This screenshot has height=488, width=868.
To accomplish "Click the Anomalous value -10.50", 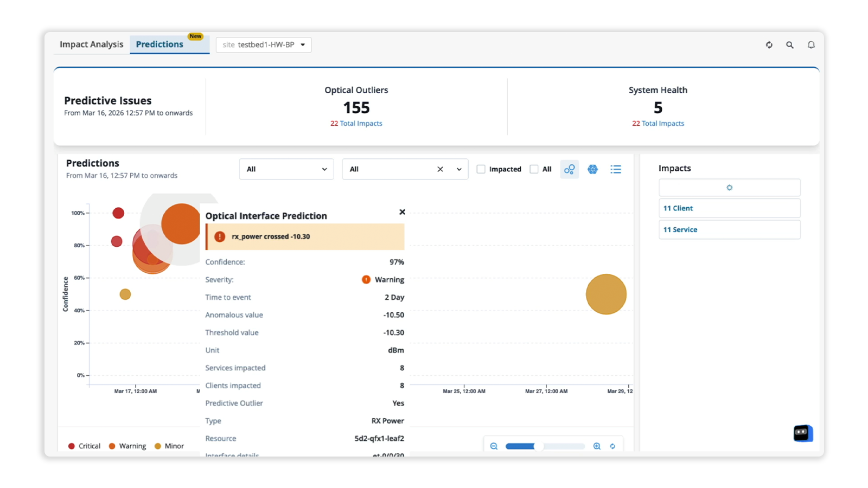I will pos(394,315).
